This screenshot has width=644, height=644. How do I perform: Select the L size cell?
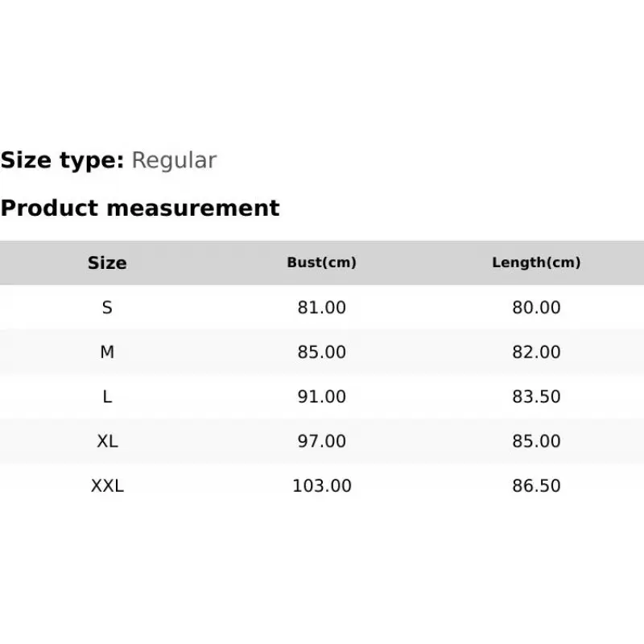[x=107, y=397]
